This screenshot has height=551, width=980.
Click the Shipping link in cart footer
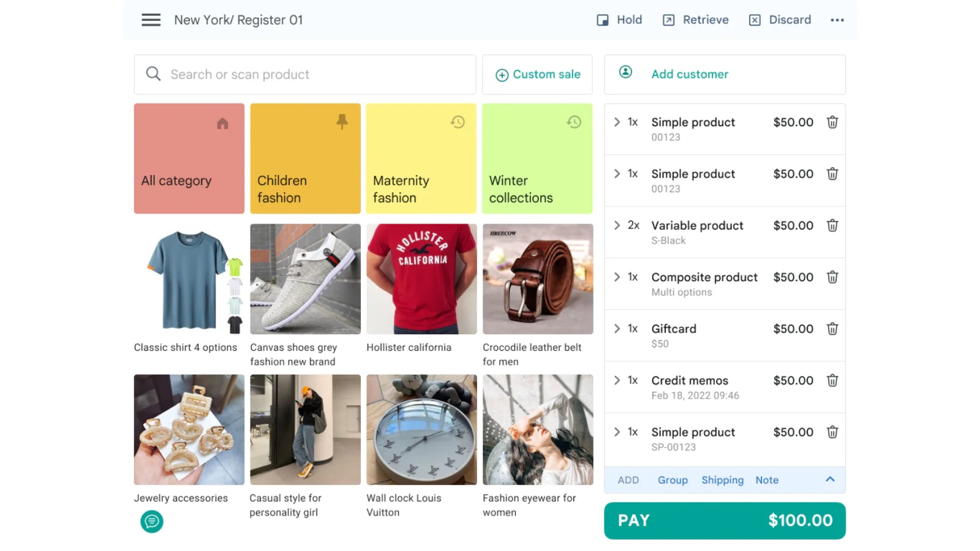[722, 480]
